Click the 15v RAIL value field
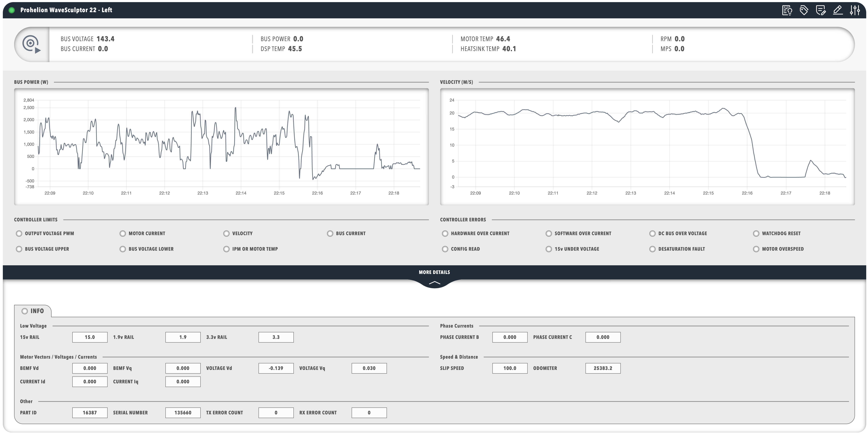868x435 pixels. (90, 337)
